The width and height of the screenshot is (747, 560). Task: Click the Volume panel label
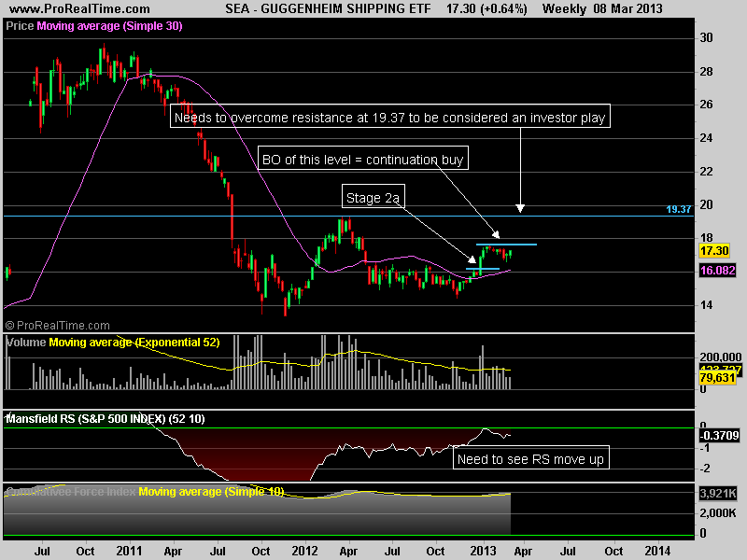click(x=26, y=343)
